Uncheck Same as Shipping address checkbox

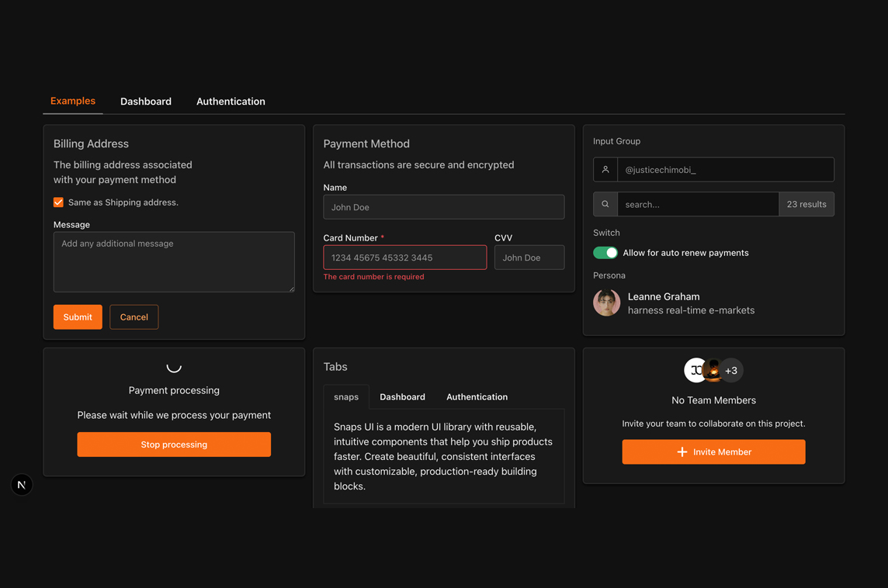click(x=58, y=202)
